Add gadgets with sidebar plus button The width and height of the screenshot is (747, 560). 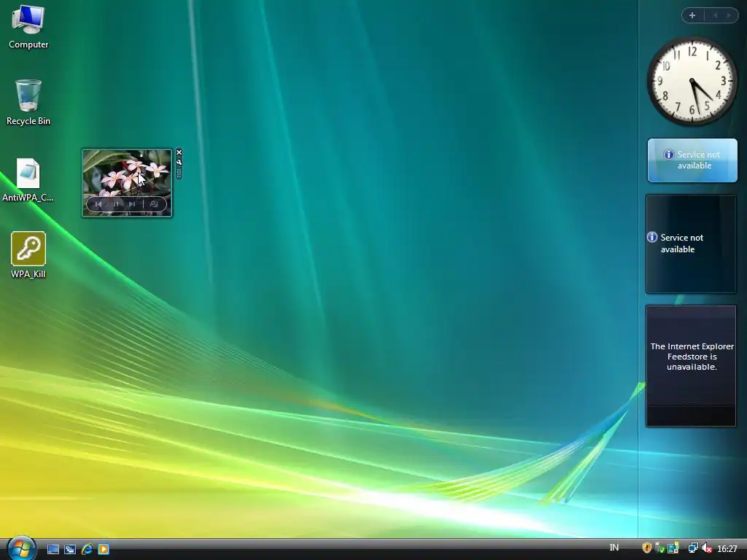692,15
